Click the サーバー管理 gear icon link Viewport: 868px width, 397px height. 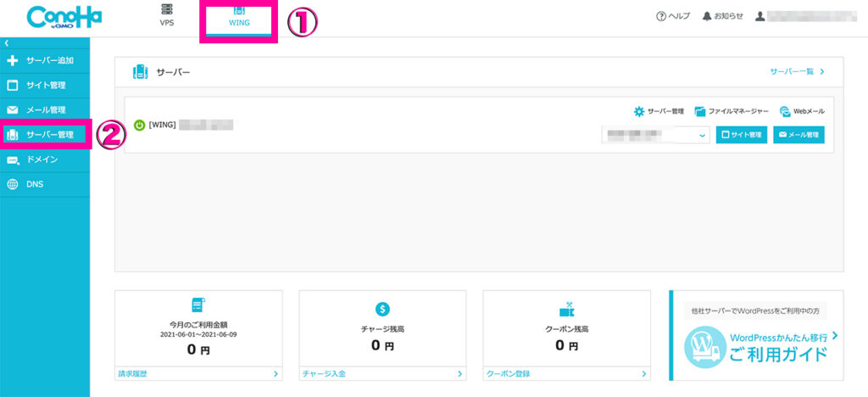tap(659, 111)
